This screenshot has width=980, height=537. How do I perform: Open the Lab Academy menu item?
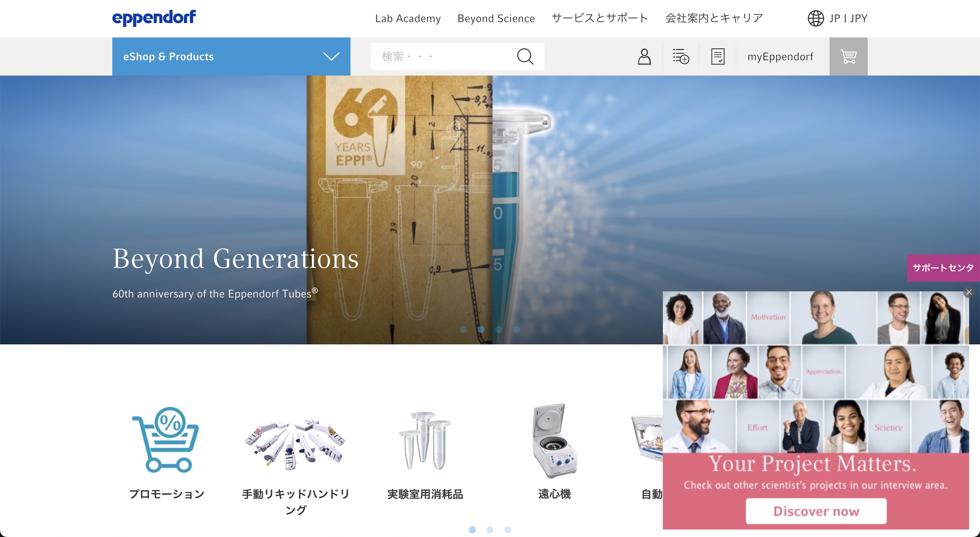[407, 18]
